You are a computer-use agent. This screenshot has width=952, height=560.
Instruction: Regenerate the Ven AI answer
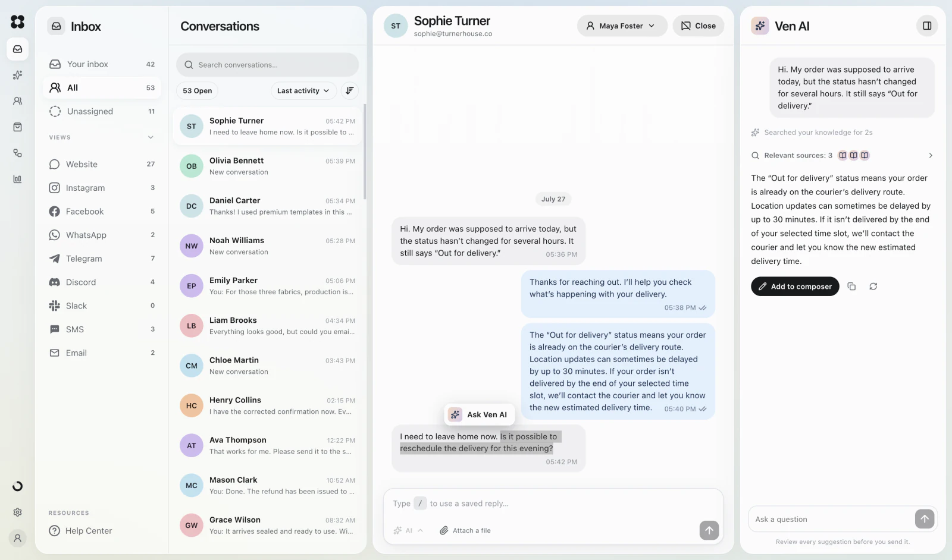(873, 287)
